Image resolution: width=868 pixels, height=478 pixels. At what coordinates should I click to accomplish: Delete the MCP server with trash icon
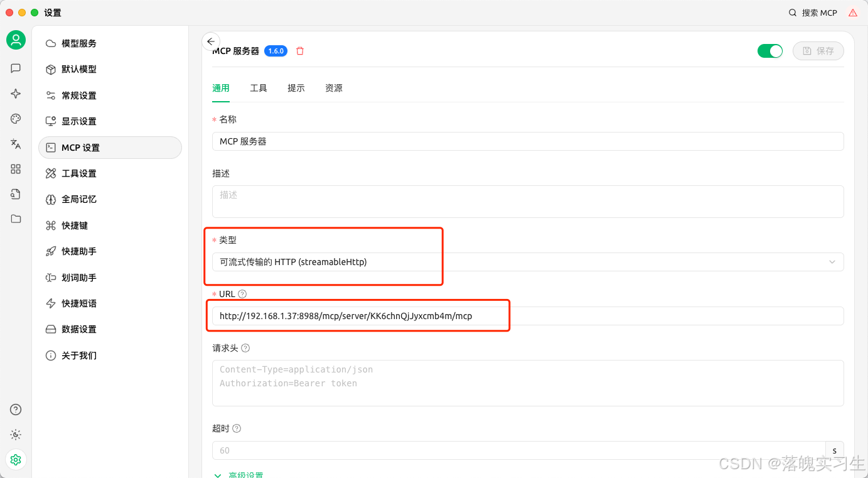click(300, 51)
